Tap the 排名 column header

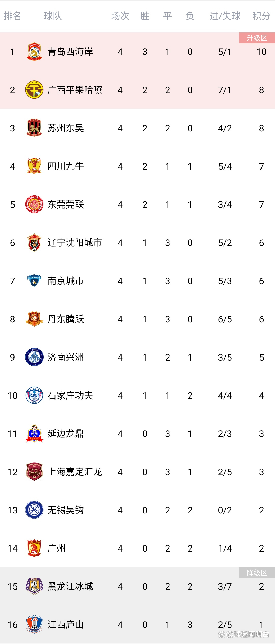12,16
